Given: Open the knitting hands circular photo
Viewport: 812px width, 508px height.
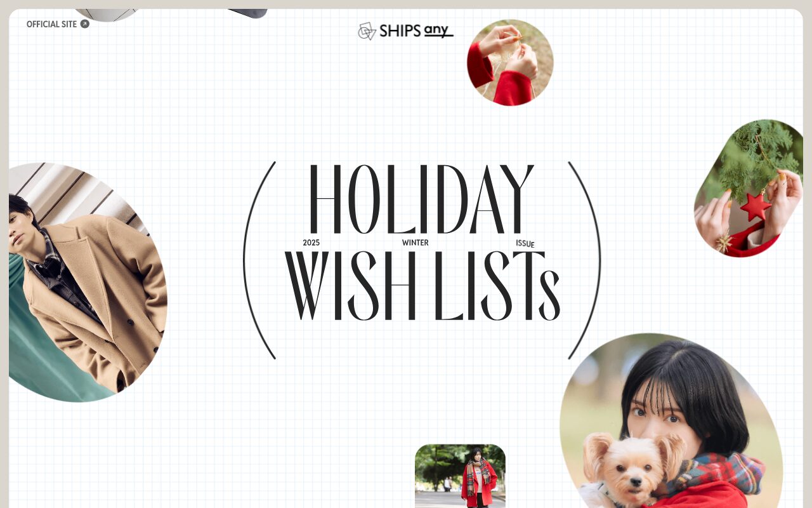Looking at the screenshot, I should tap(510, 62).
